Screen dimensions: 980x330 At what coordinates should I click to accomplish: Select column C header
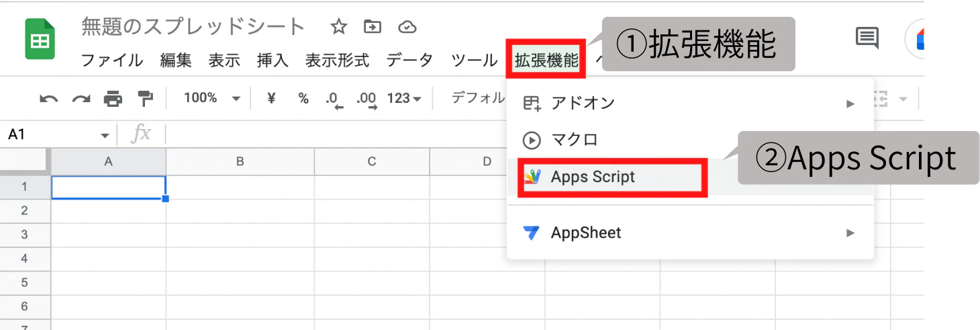(x=372, y=161)
